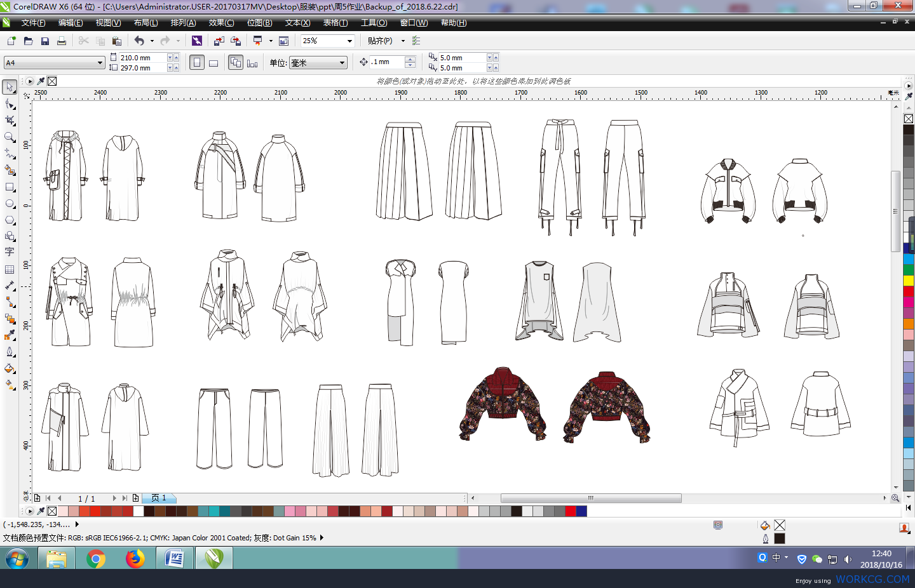Select the Color eyedropper tool
The width and height of the screenshot is (915, 588).
coord(10,335)
